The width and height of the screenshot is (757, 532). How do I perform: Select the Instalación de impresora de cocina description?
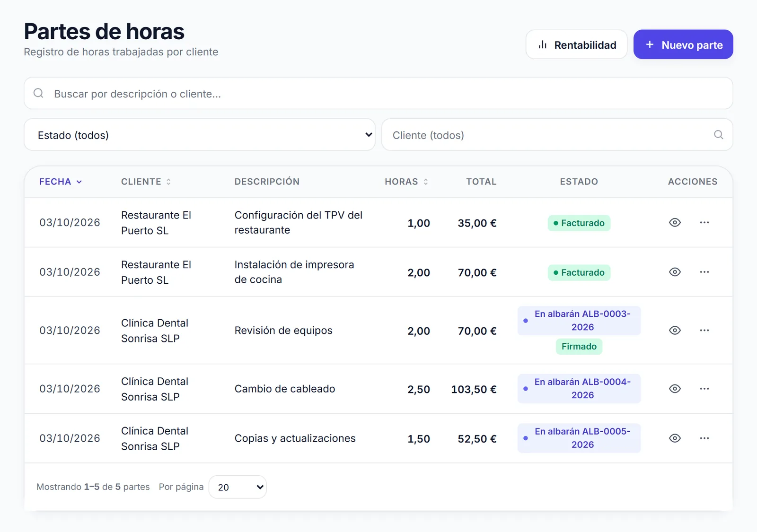click(x=294, y=272)
